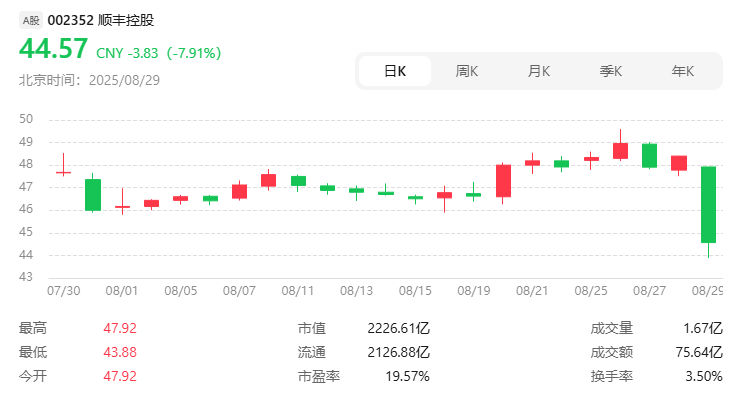Image resolution: width=746 pixels, height=397 pixels.
Task: Select the 日K daily chart tab
Action: [395, 71]
